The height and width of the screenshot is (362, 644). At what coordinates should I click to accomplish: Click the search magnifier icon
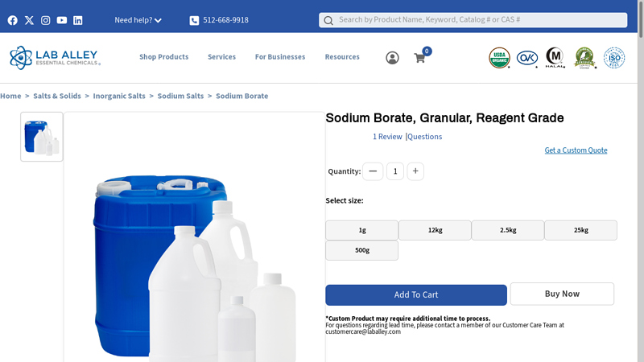(328, 21)
